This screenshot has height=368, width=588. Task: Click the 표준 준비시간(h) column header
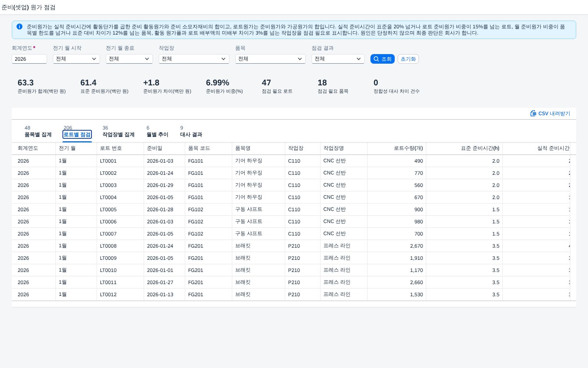pyautogui.click(x=464, y=148)
